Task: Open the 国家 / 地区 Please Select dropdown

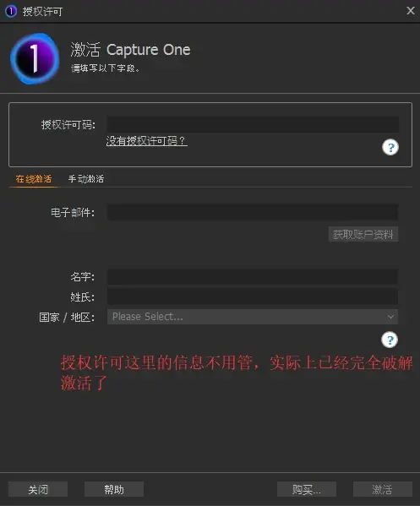Action: 253,317
